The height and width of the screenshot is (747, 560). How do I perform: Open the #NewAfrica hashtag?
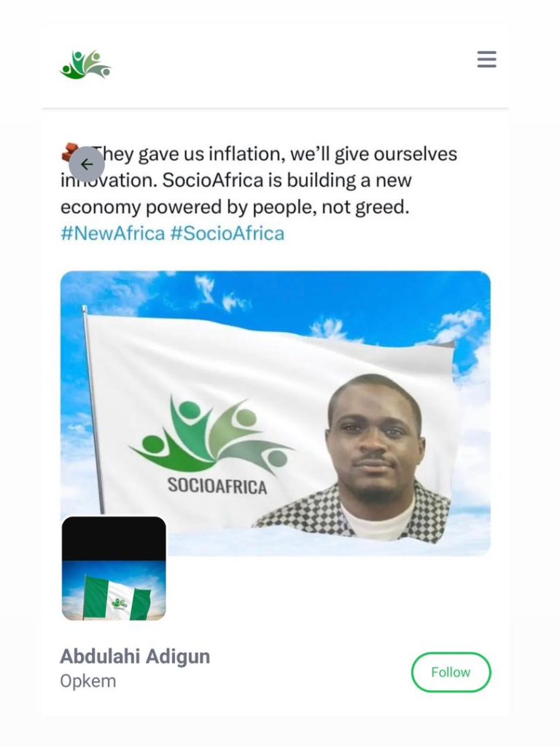click(113, 233)
